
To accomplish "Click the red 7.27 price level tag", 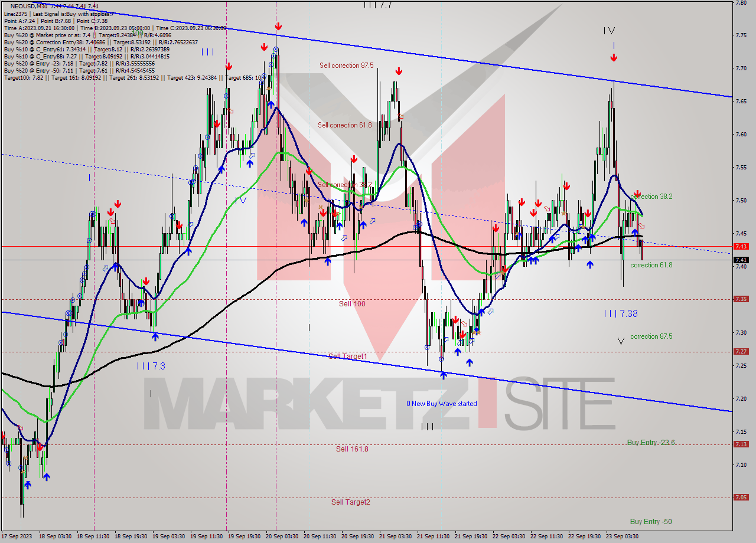I will tap(741, 351).
